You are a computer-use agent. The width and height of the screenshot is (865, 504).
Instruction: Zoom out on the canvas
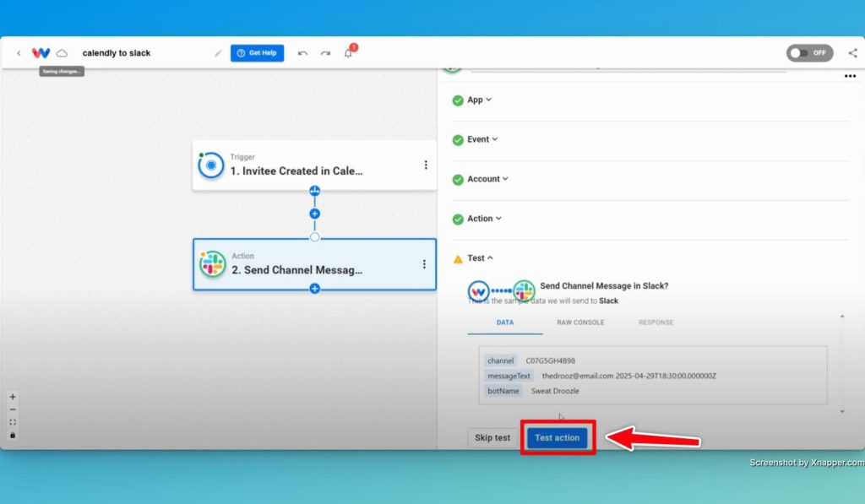(13, 409)
